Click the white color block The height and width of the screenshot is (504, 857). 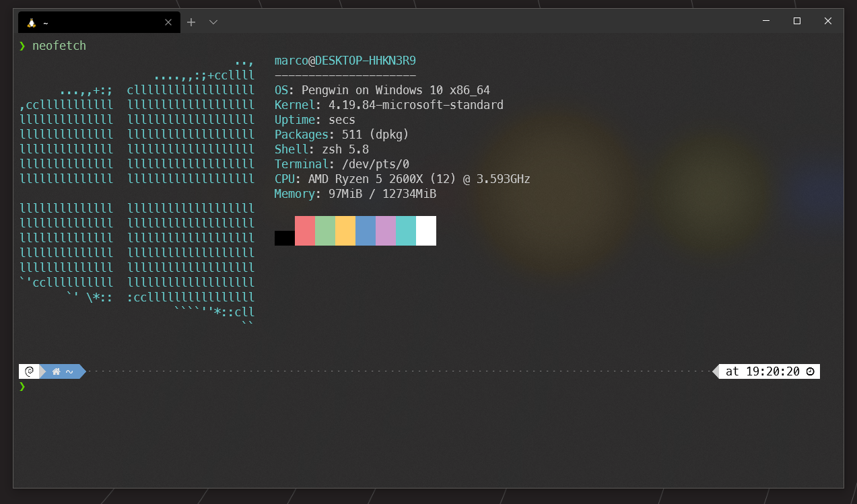426,231
